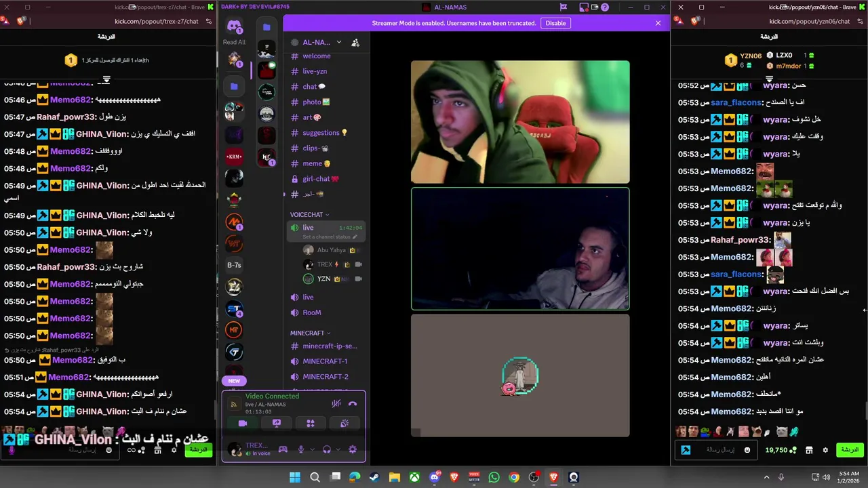The image size is (868, 488).
Task: Open the B-7s server icon
Action: click(234, 265)
